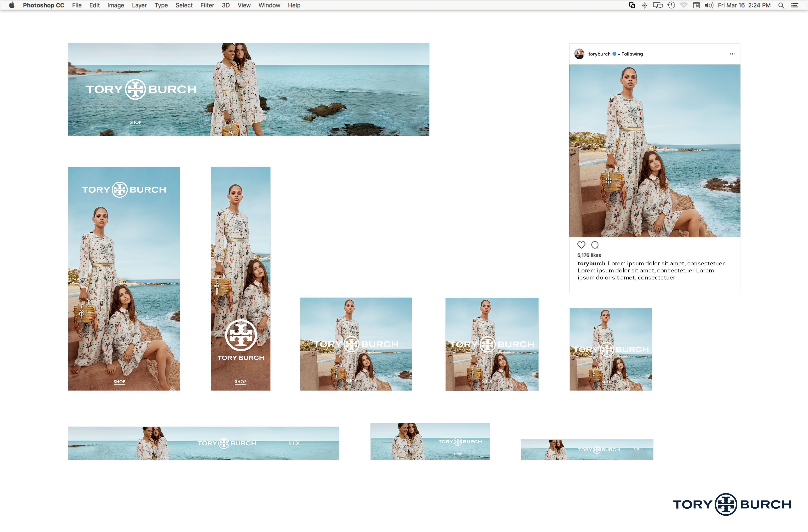The image size is (808, 532).
Task: Open the Select menu
Action: [184, 5]
